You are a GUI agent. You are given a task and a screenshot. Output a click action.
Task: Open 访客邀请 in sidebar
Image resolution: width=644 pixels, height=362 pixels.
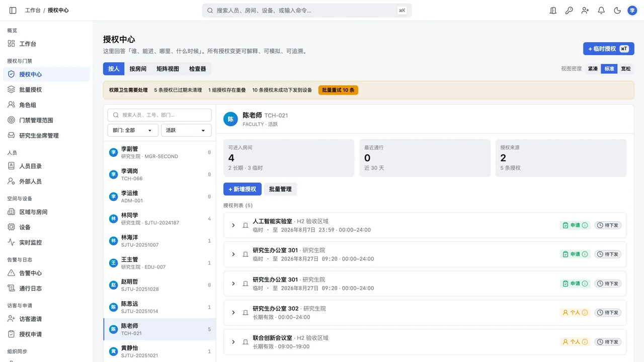pyautogui.click(x=46, y=319)
